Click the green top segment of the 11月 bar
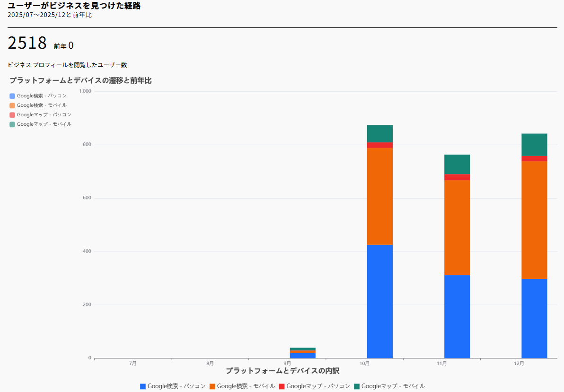Viewport: 564px width, 392px height. pyautogui.click(x=457, y=164)
